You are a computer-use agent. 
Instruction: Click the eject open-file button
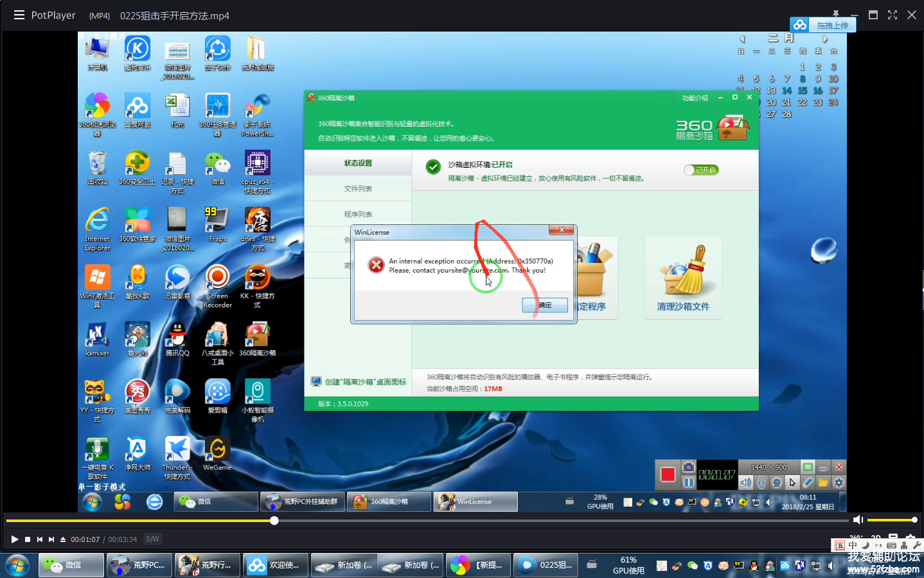[x=63, y=539]
